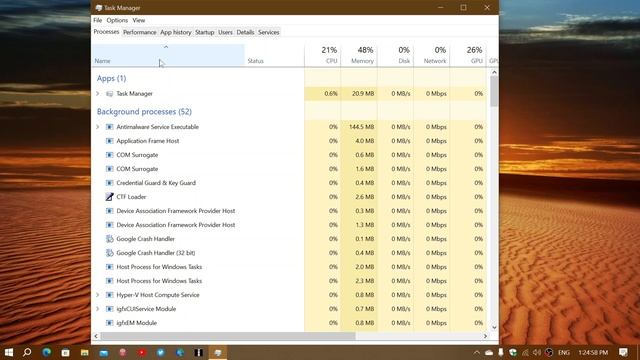This screenshot has width=640, height=360.
Task: Expand the Task Manager app row chevron
Action: (x=98, y=94)
